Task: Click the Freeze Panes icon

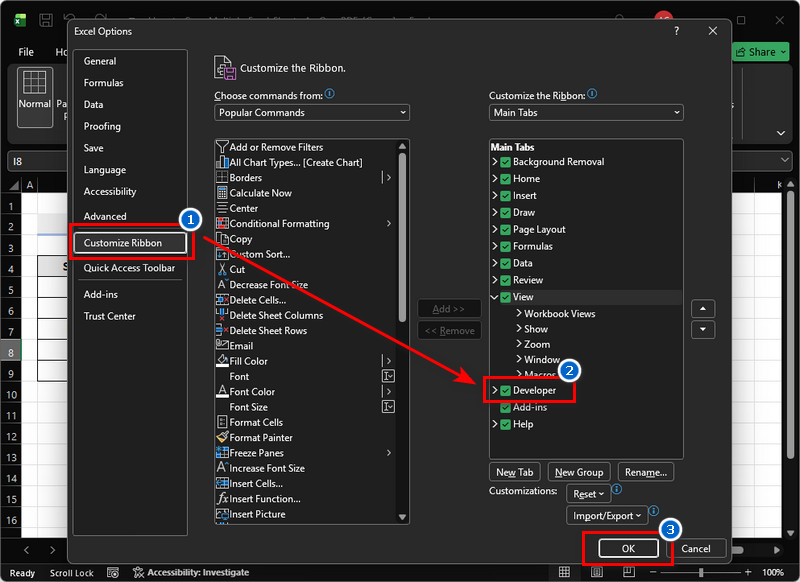Action: (x=222, y=452)
